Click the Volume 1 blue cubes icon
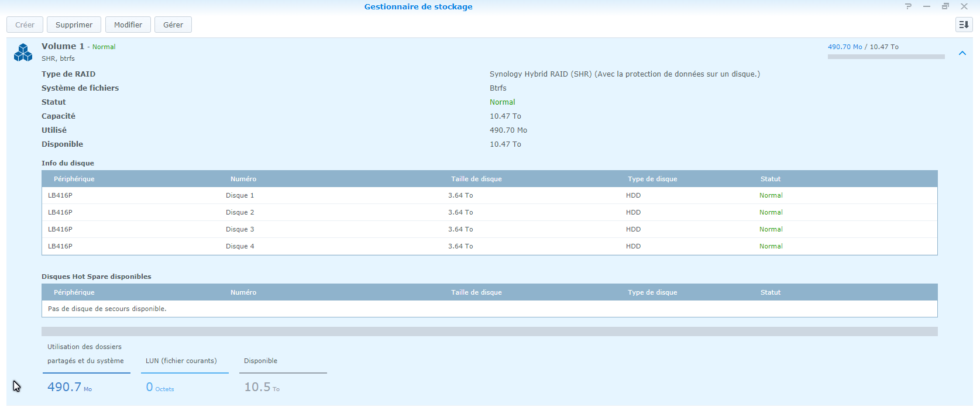Image resolution: width=980 pixels, height=411 pixels. [x=23, y=53]
